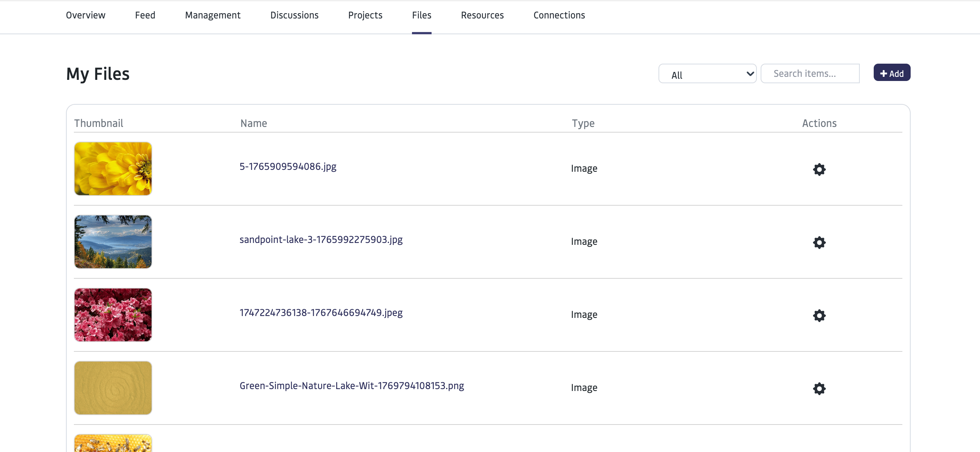Open settings gear for 1747224736138 jpeg file
Viewport: 980px width, 452px height.
(819, 315)
